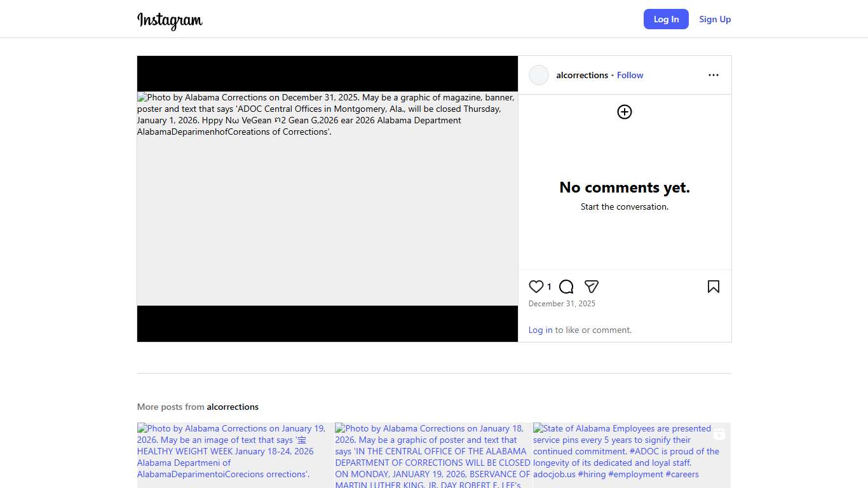Open the Martin Luther King Jr. closure post
Image resolution: width=868 pixels, height=488 pixels.
[432, 454]
